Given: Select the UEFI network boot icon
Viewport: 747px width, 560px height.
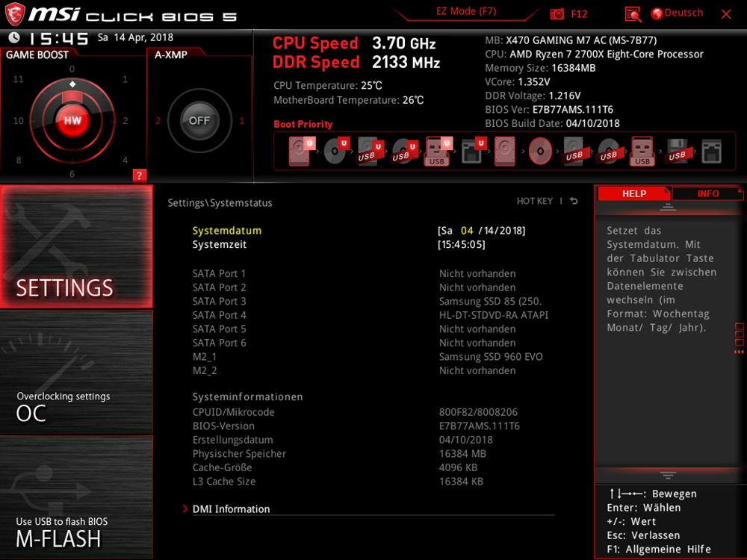Looking at the screenshot, I should click(473, 151).
